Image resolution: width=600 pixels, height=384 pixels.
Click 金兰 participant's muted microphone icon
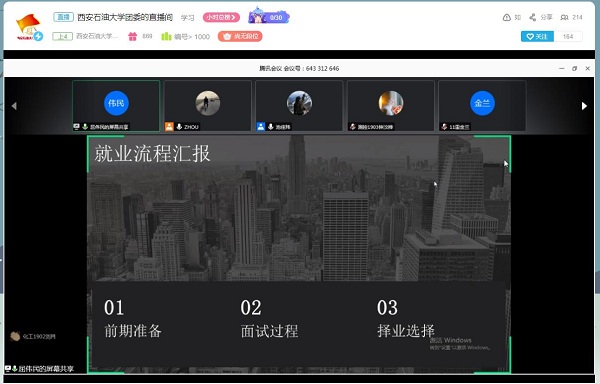(x=444, y=127)
